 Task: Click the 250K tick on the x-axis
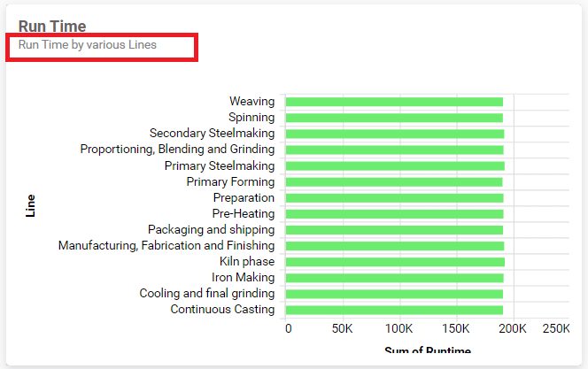coord(555,329)
